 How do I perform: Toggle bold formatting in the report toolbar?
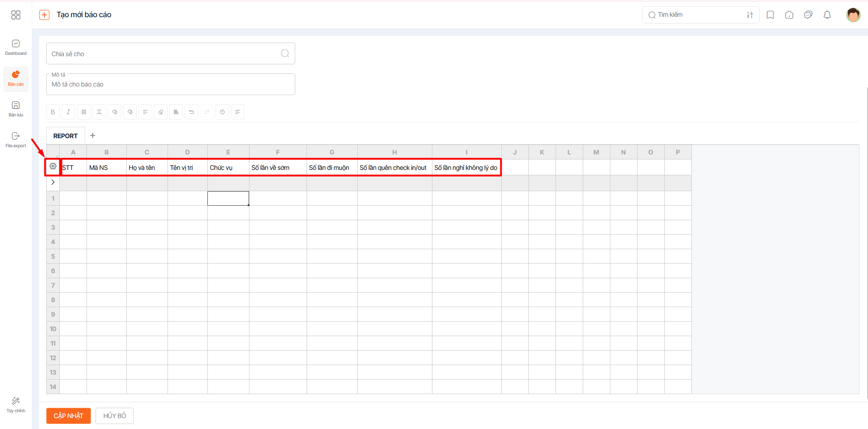coord(53,112)
